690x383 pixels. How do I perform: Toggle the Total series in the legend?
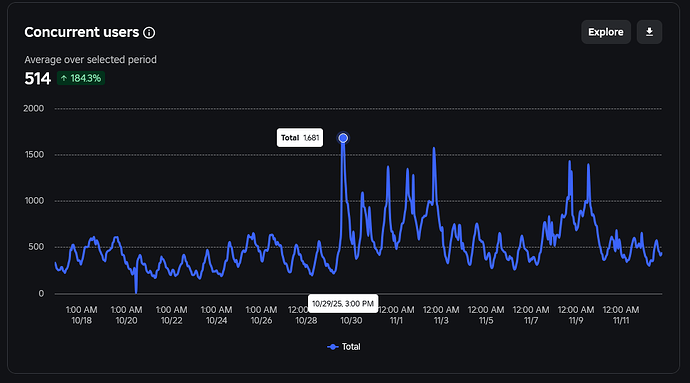pos(344,347)
